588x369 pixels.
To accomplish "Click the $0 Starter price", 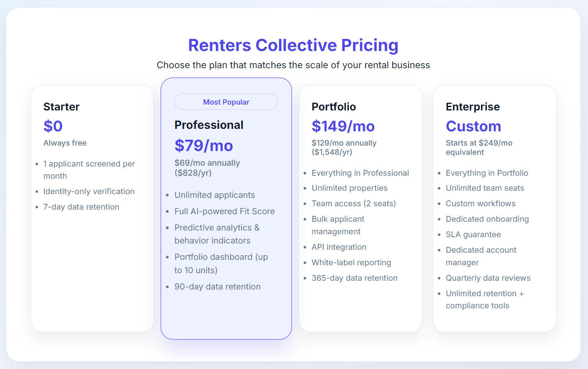I will pos(53,126).
